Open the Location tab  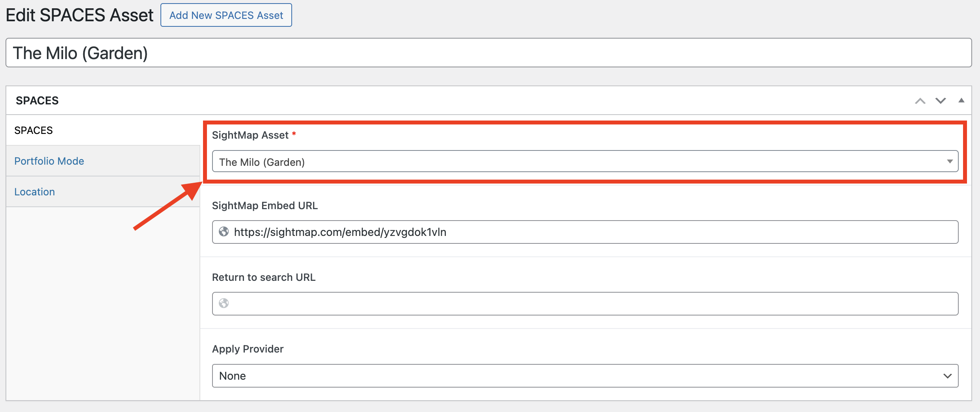[103, 192]
